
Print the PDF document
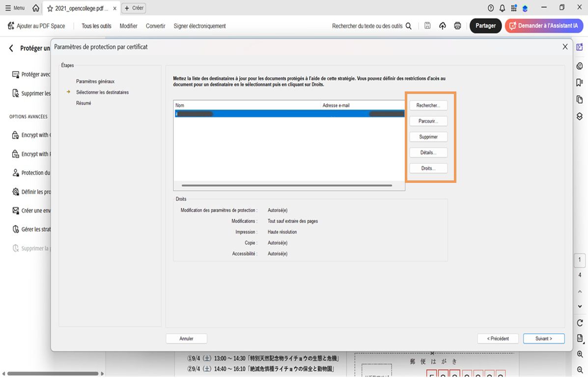coord(457,26)
